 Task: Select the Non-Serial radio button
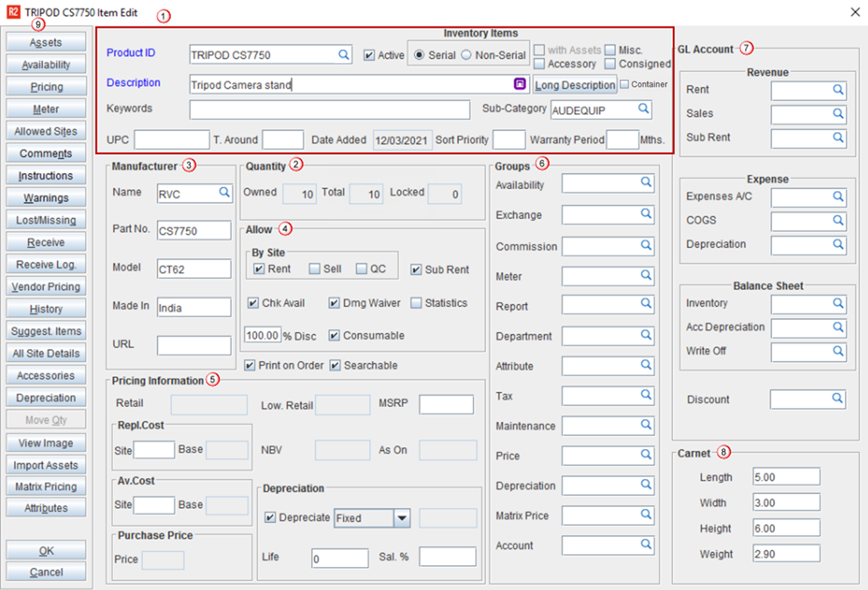pyautogui.click(x=467, y=55)
